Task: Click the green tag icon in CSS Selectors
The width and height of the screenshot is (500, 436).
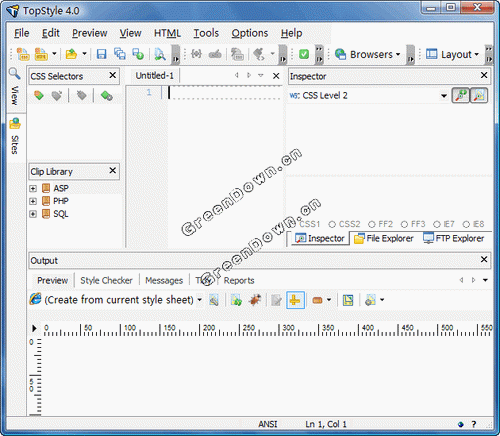Action: tap(39, 96)
